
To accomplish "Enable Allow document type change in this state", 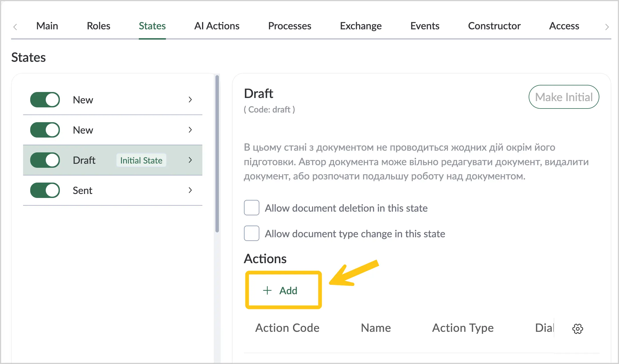I will 251,233.
